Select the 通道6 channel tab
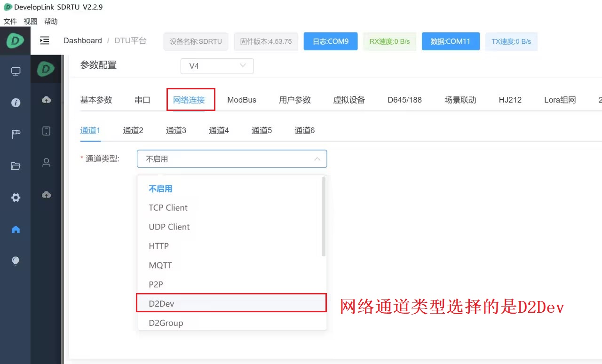The width and height of the screenshot is (602, 364). [x=304, y=130]
